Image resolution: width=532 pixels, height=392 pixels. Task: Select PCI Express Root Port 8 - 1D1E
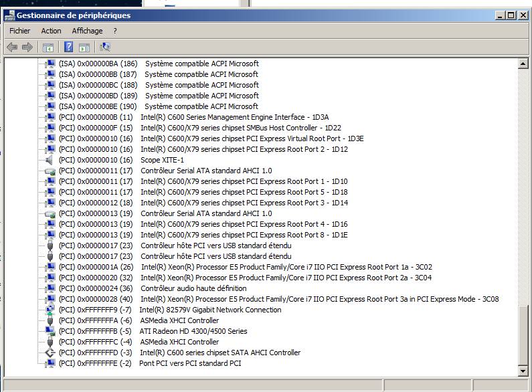(203, 235)
